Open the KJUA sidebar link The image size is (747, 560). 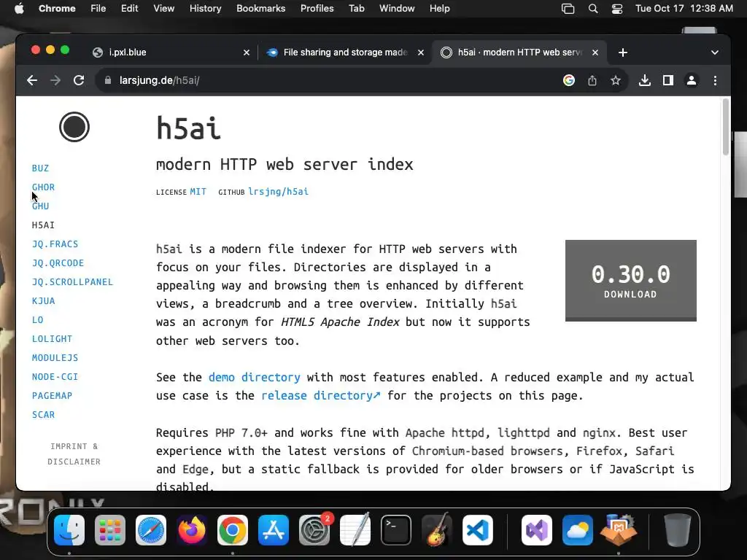pos(43,301)
